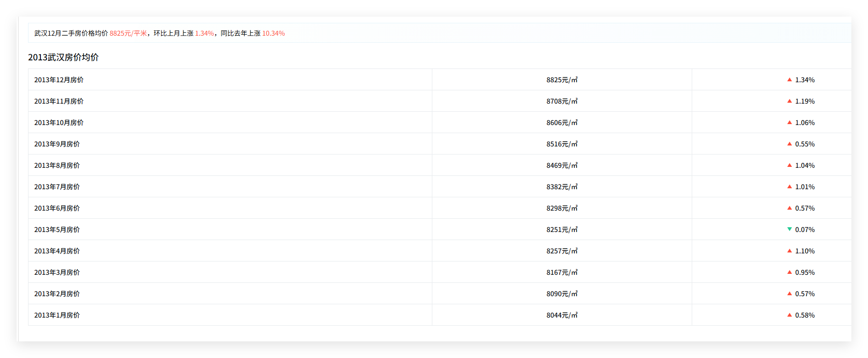Image resolution: width=868 pixels, height=358 pixels.
Task: Open the 2013年12月房价 row label
Action: coord(59,80)
